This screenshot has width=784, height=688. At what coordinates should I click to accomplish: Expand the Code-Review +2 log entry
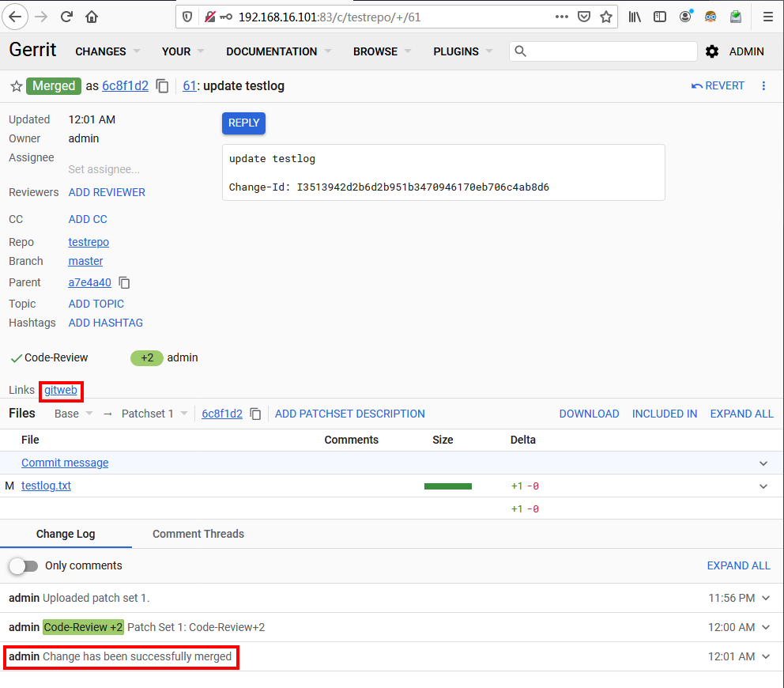coord(766,627)
